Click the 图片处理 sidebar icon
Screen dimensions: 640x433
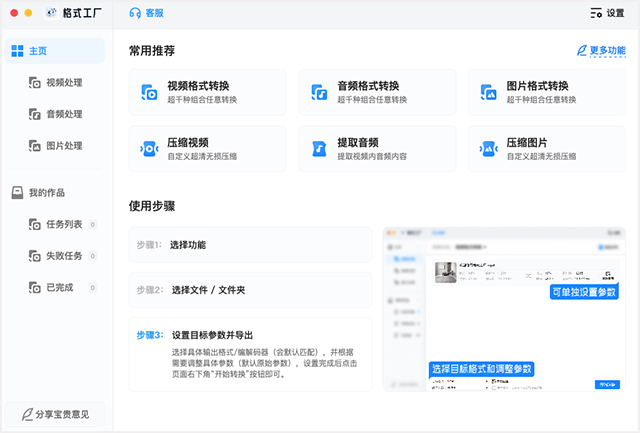click(35, 146)
